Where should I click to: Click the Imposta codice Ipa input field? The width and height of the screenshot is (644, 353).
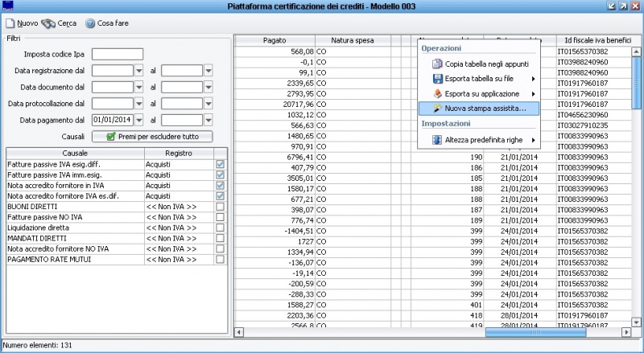(118, 54)
